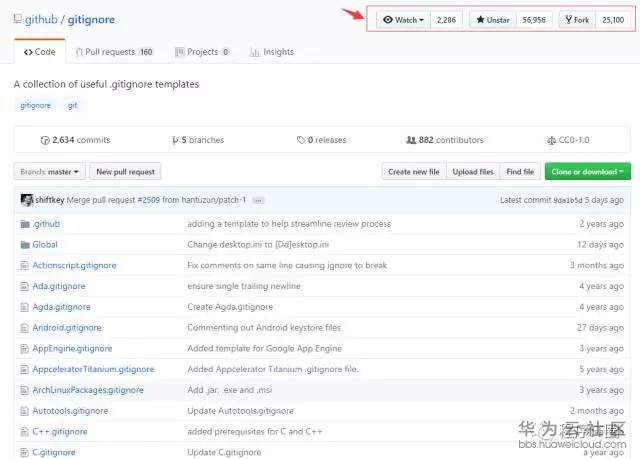Click the file icon beside Agda.gitignore
The width and height of the screenshot is (640, 459).
[24, 307]
